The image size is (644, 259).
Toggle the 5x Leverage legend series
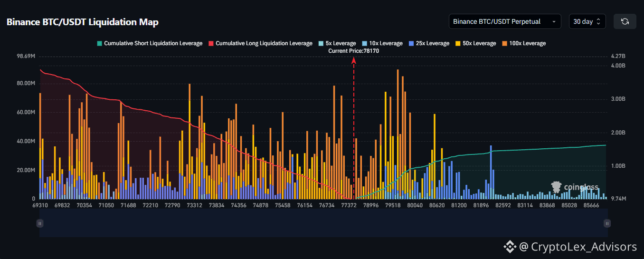point(337,43)
